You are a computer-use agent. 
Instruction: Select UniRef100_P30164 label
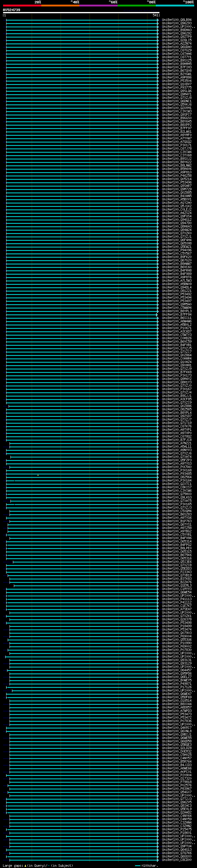(x=177, y=481)
